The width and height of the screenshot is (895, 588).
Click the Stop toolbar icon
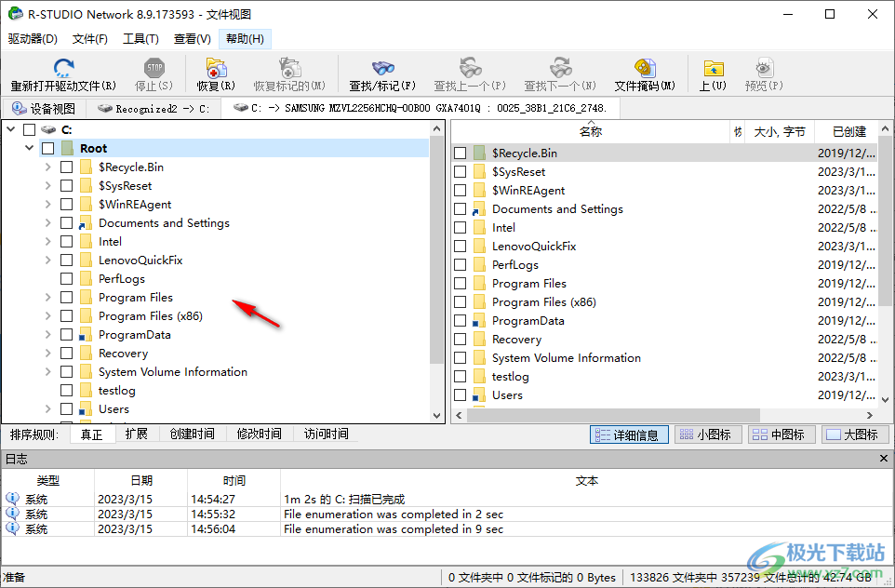click(x=154, y=68)
